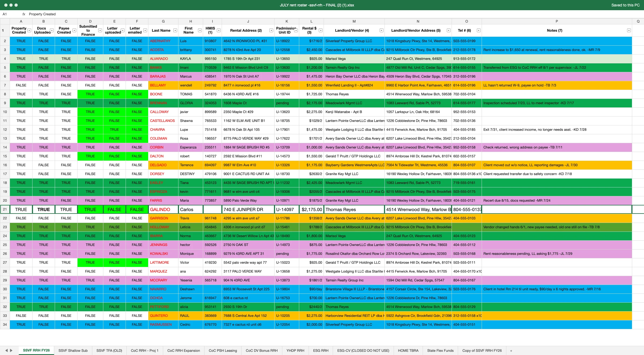Select column G header

tap(163, 21)
